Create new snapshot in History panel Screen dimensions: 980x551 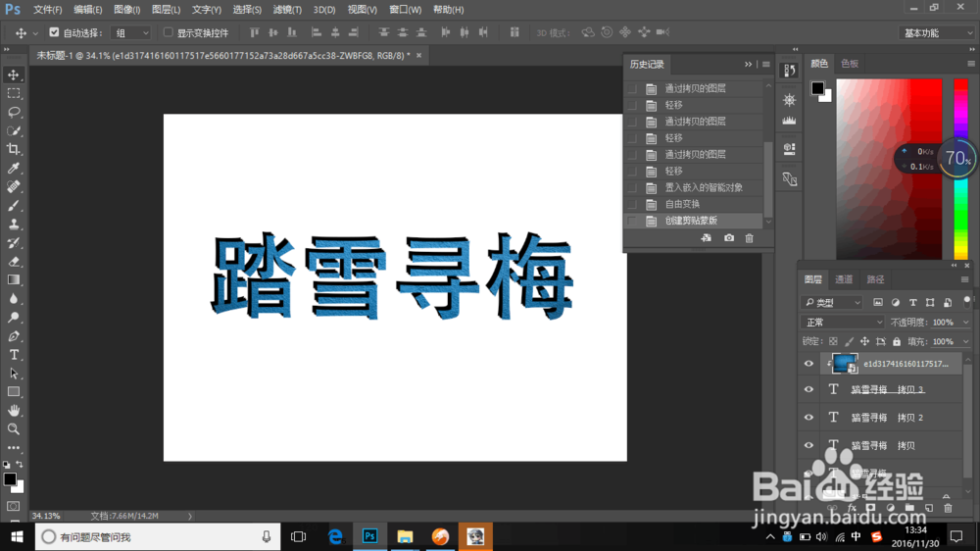click(729, 238)
